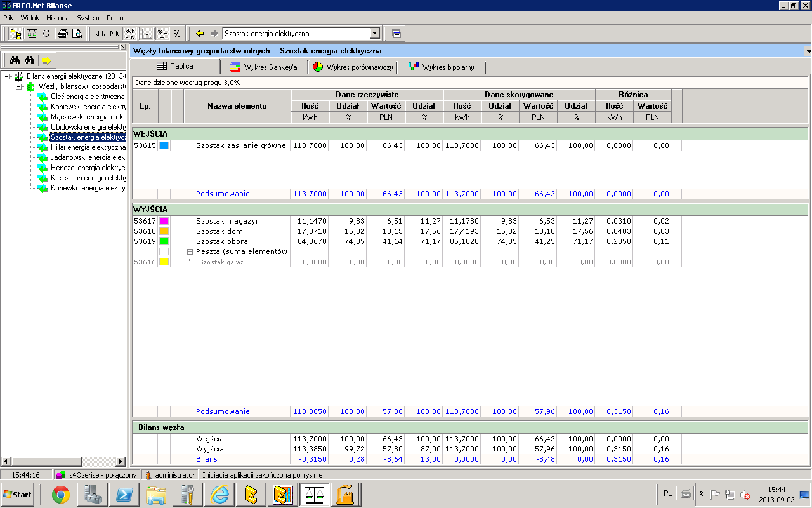Open the node selection combo box dropdown
This screenshot has width=812, height=508.
point(375,34)
